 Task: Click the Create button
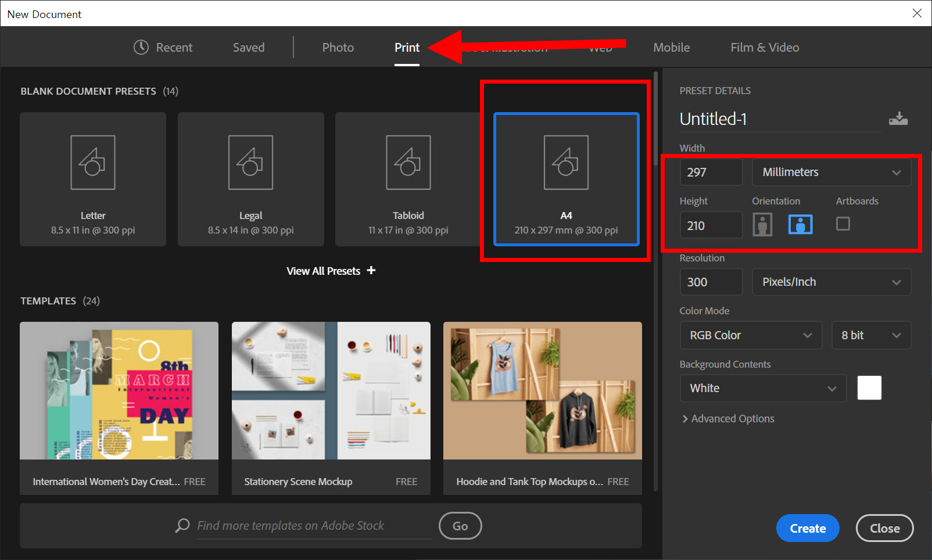point(808,528)
